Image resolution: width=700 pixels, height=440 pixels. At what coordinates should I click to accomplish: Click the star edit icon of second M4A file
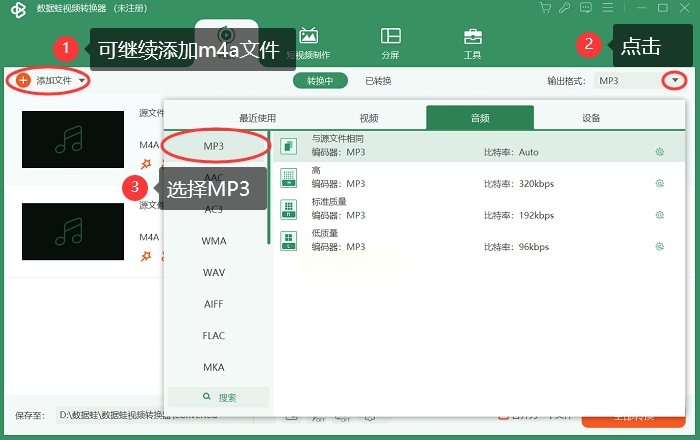coord(146,256)
